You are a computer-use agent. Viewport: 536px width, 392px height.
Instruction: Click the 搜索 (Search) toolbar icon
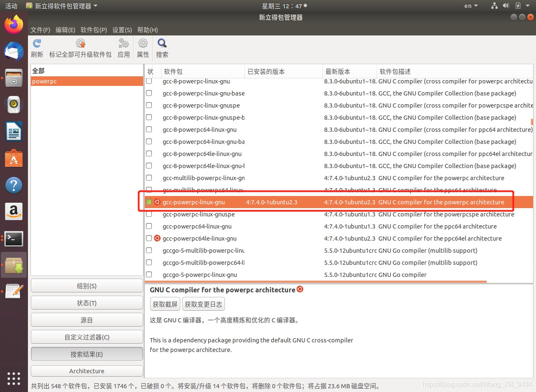pyautogui.click(x=162, y=47)
